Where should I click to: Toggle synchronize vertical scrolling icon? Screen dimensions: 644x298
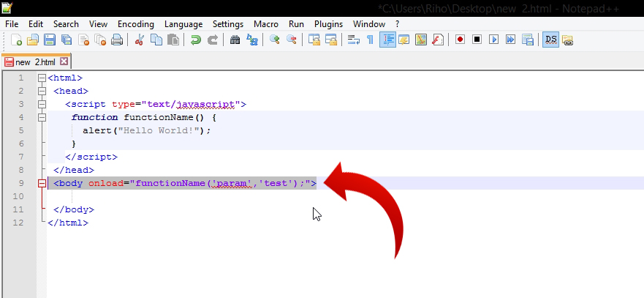(314, 40)
